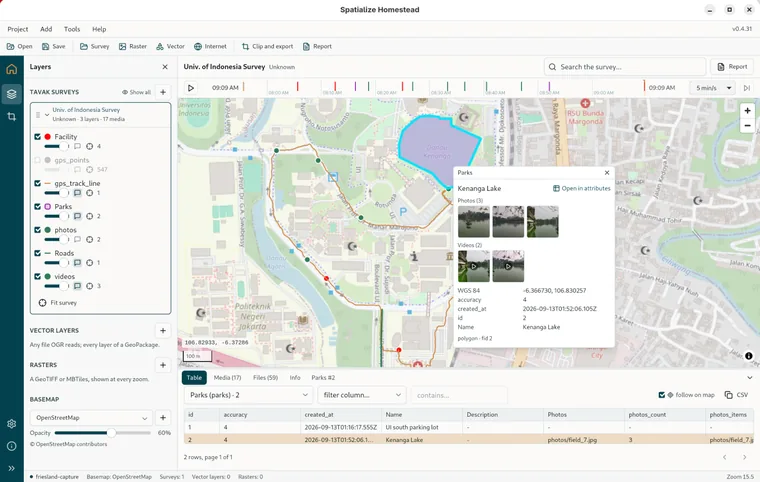760x482 pixels.
Task: Open the Add menu
Action: click(46, 29)
